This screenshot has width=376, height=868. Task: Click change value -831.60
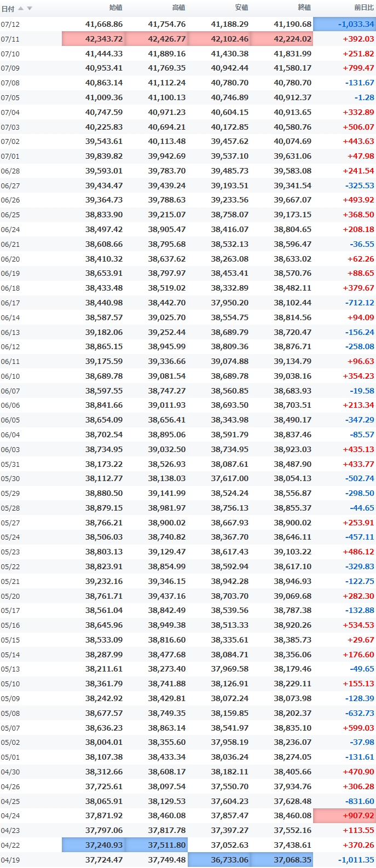point(360,801)
